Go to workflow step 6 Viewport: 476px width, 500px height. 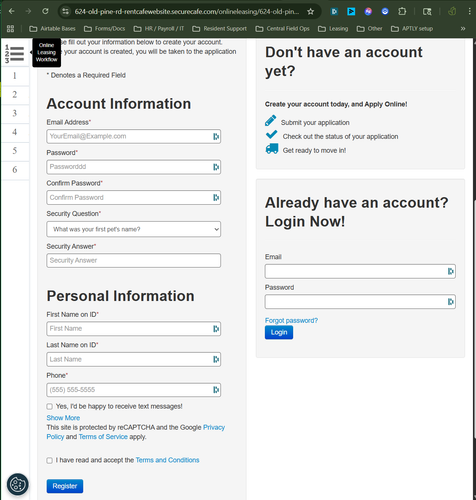15,170
